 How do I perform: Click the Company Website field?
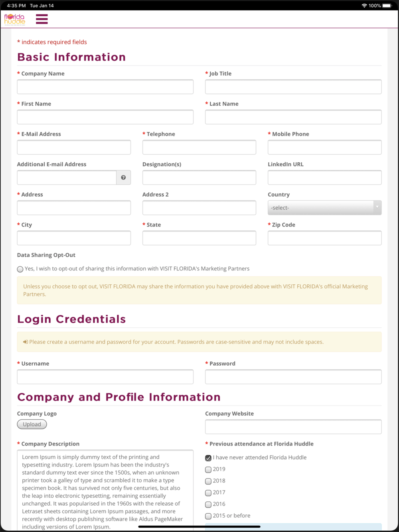[293, 427]
